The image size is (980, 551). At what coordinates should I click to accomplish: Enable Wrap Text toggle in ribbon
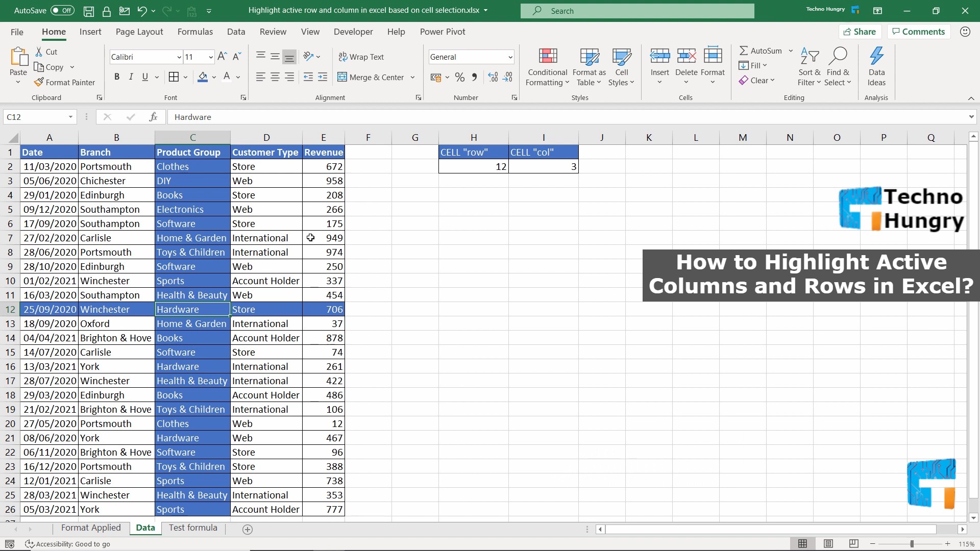coord(362,57)
